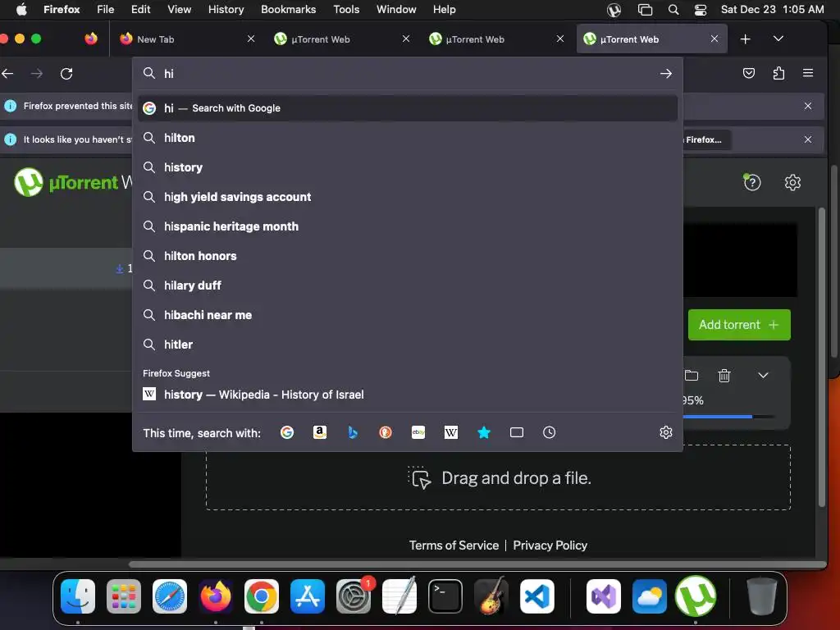This screenshot has width=840, height=630.
Task: Dismiss the 'It looks like' notification bar
Action: click(808, 139)
